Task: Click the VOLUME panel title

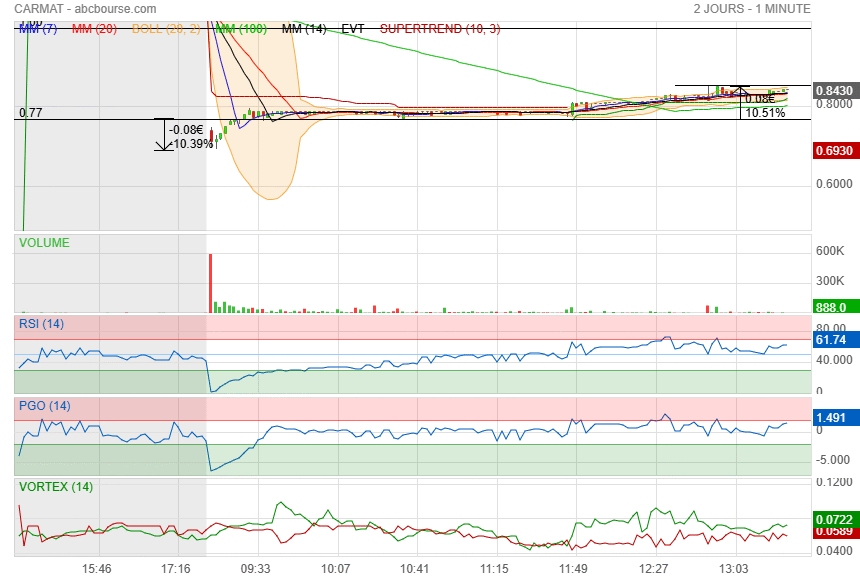Action: click(x=44, y=243)
